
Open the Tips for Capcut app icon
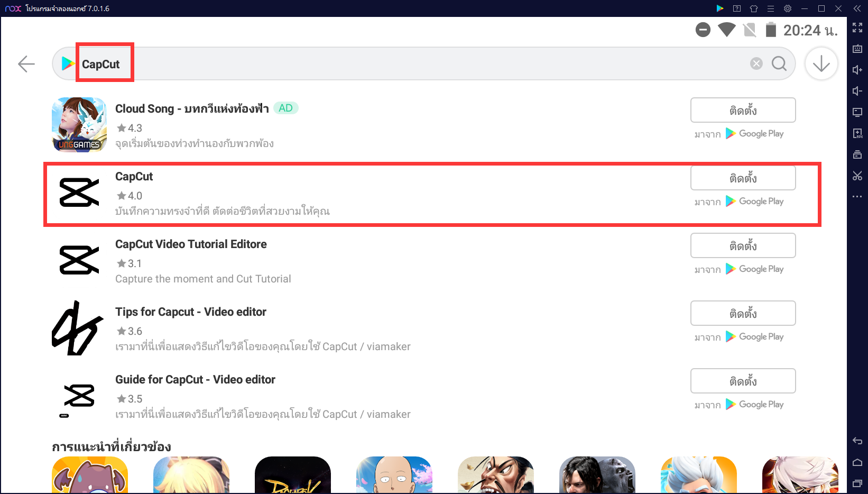pyautogui.click(x=78, y=328)
